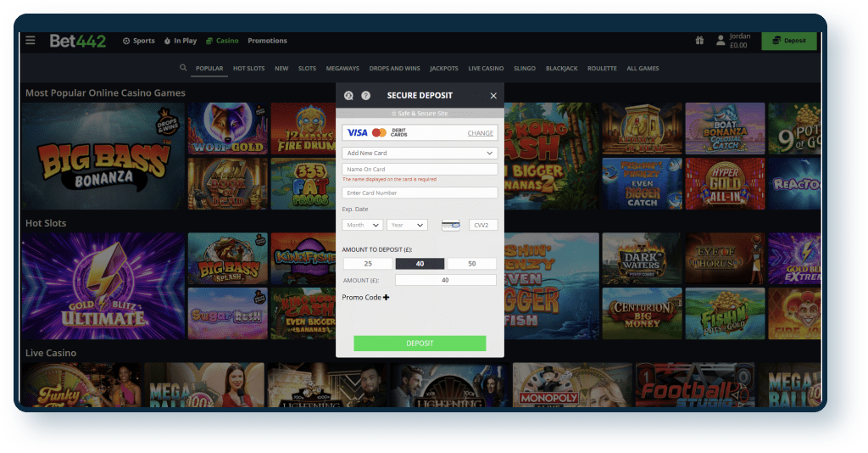This screenshot has width=868, height=453.
Task: Open Big Bass Splash game thumbnail
Action: [227, 259]
